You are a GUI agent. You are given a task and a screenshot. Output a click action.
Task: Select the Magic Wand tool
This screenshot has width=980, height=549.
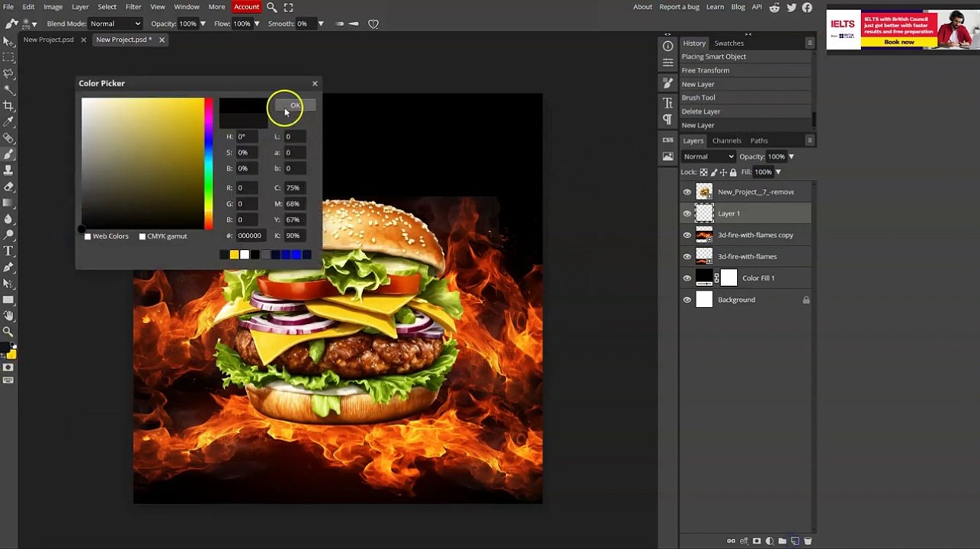8,89
